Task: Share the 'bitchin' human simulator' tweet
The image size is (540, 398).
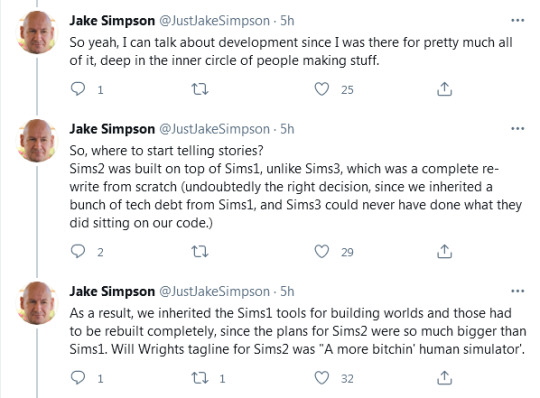Action: click(444, 378)
